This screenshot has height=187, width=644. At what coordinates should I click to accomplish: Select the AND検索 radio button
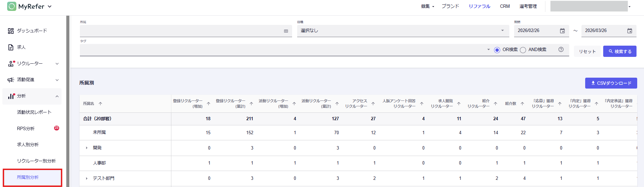(523, 50)
